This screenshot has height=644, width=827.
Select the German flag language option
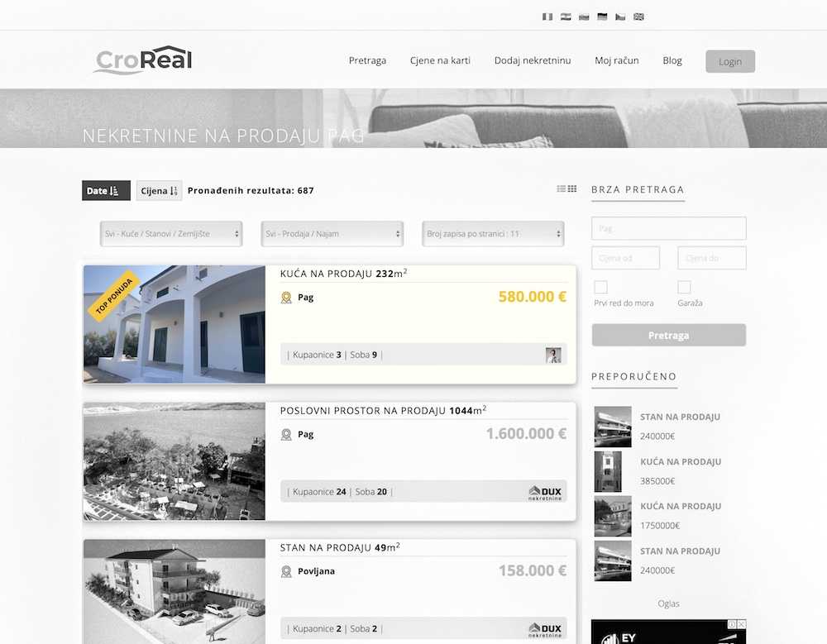tap(602, 17)
